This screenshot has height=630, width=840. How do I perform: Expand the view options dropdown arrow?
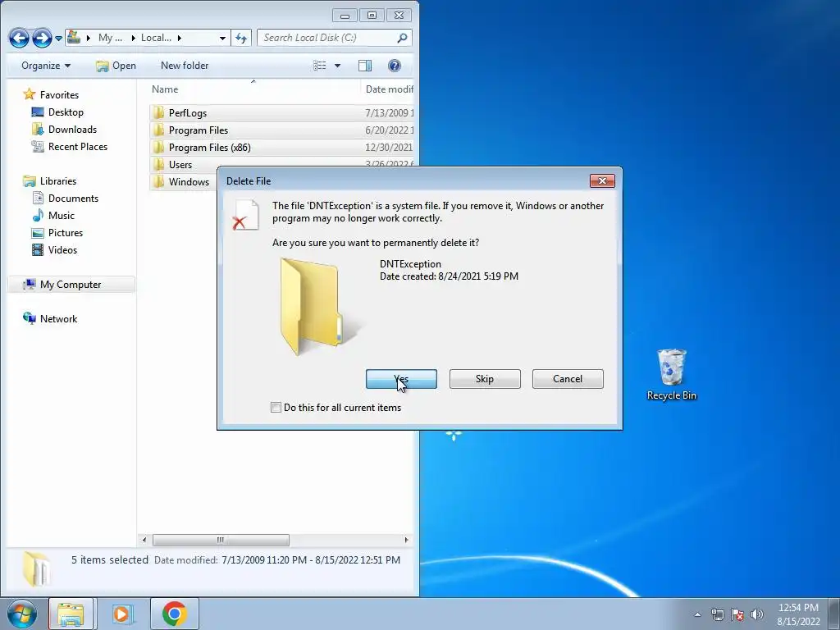coord(337,66)
